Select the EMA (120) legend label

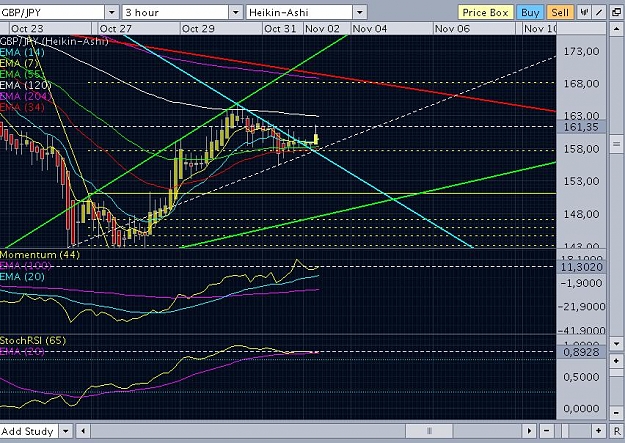(x=26, y=85)
